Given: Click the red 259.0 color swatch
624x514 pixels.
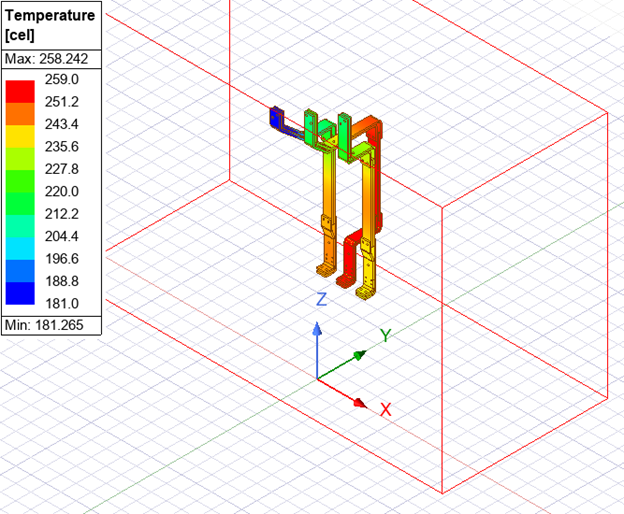Looking at the screenshot, I should 20,92.
